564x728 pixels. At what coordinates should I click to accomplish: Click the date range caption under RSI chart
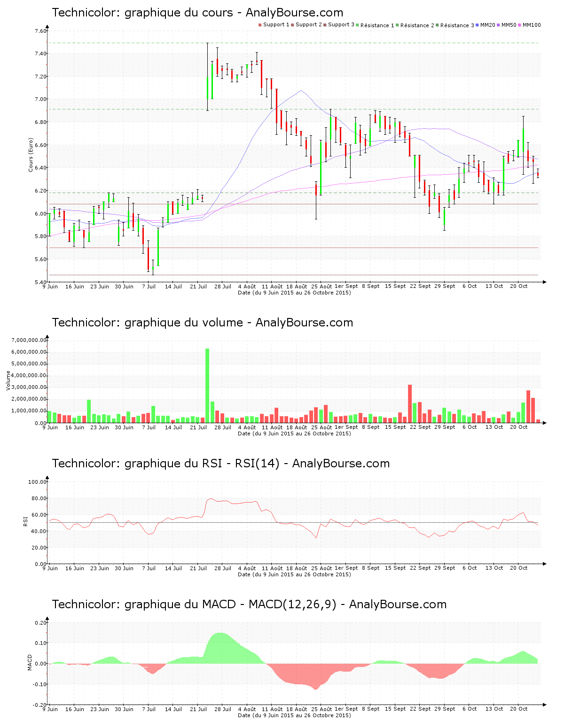tap(294, 574)
